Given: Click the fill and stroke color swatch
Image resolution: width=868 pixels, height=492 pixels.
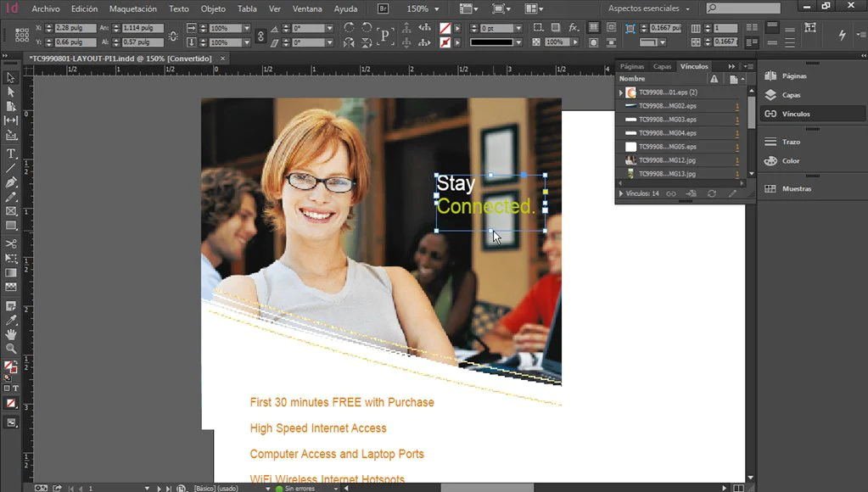Looking at the screenshot, I should pyautogui.click(x=10, y=367).
